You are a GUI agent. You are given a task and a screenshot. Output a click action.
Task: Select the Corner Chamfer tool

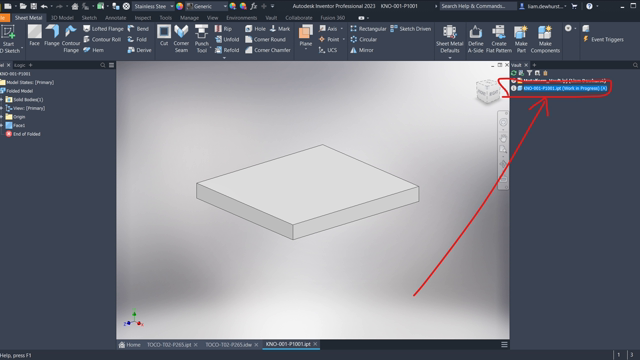(268, 50)
